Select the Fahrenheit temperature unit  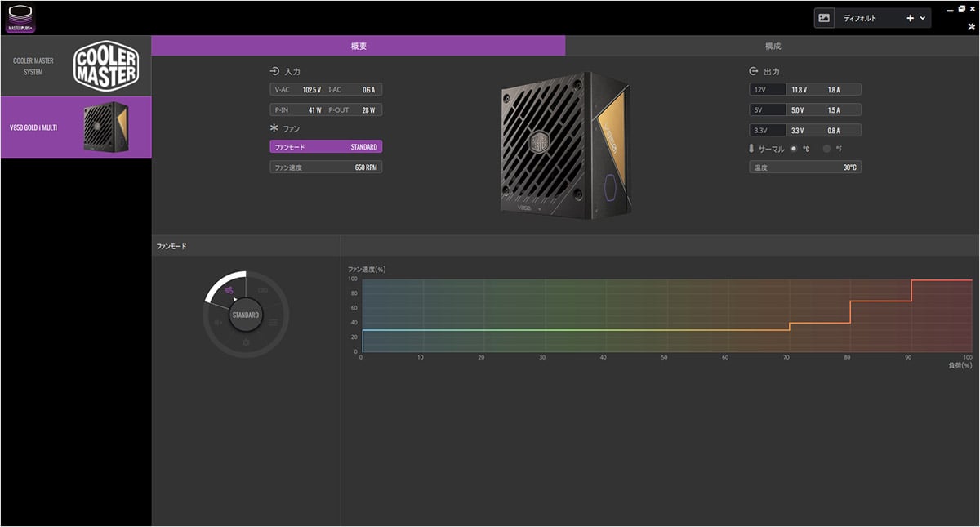(x=826, y=149)
